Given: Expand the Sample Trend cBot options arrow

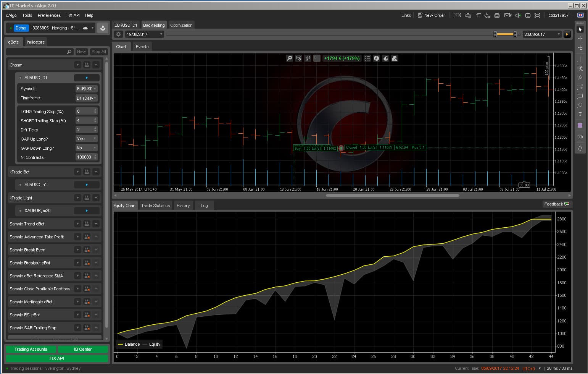Looking at the screenshot, I should tap(77, 224).
